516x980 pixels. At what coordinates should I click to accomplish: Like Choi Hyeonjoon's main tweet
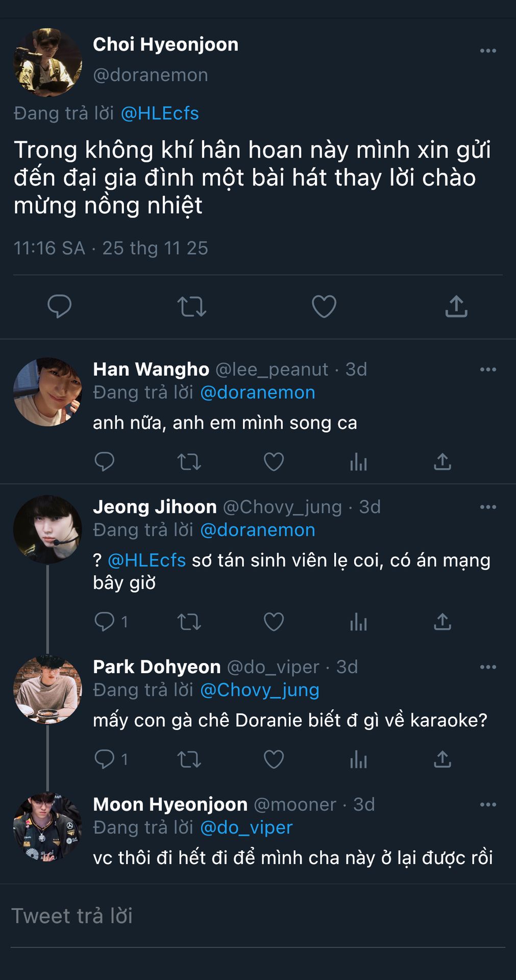click(x=324, y=307)
